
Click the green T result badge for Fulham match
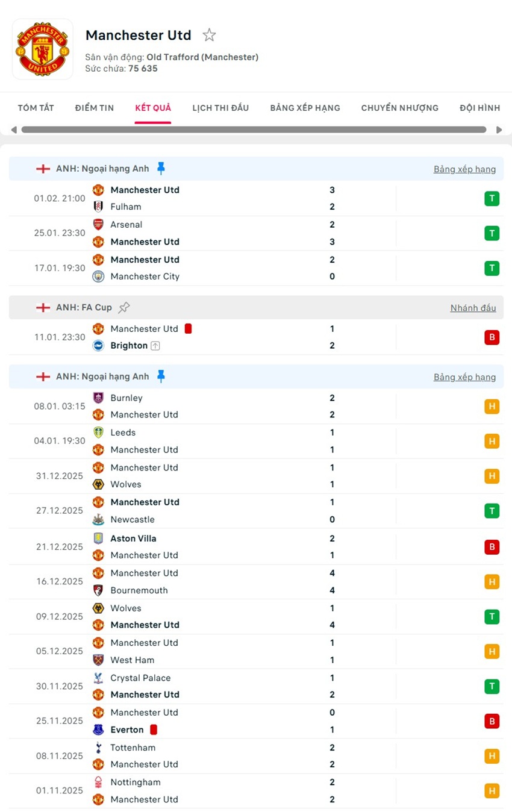click(x=492, y=198)
